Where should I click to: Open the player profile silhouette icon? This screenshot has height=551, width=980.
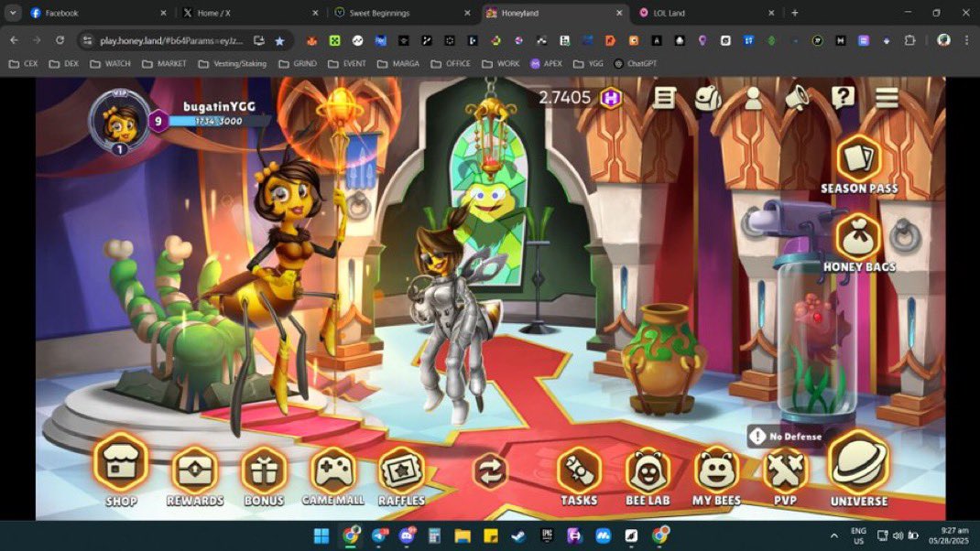(753, 98)
